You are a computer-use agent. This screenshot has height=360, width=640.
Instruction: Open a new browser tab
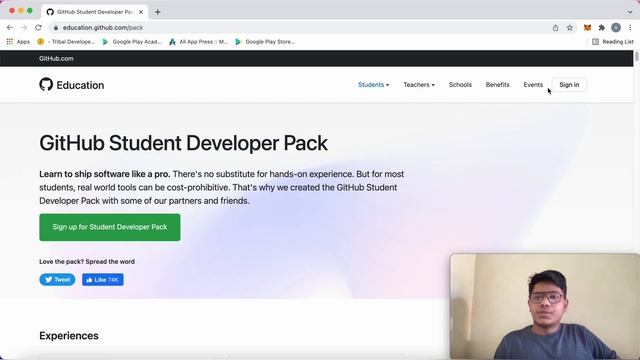[x=158, y=12]
